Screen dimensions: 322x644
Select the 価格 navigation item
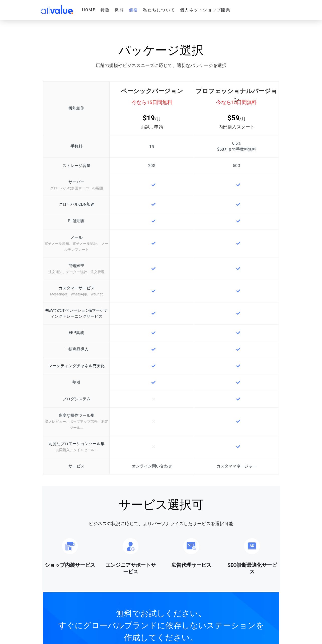point(133,10)
